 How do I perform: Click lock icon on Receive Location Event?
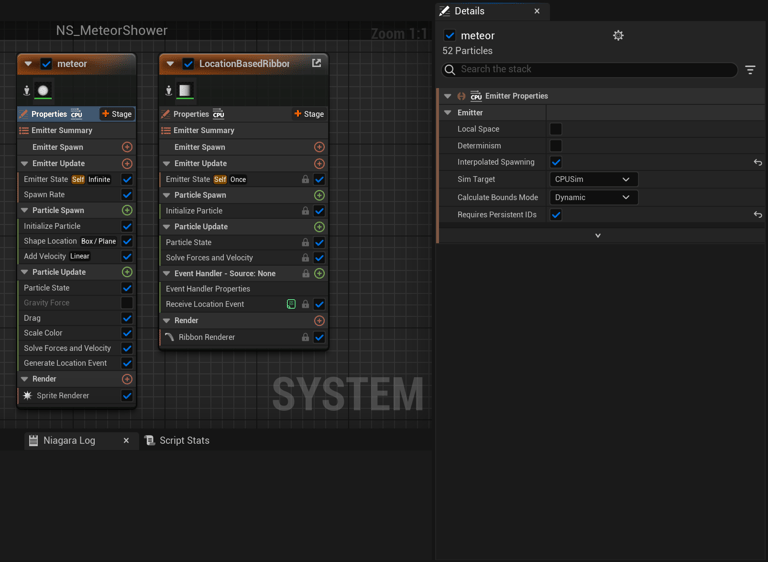(x=305, y=304)
